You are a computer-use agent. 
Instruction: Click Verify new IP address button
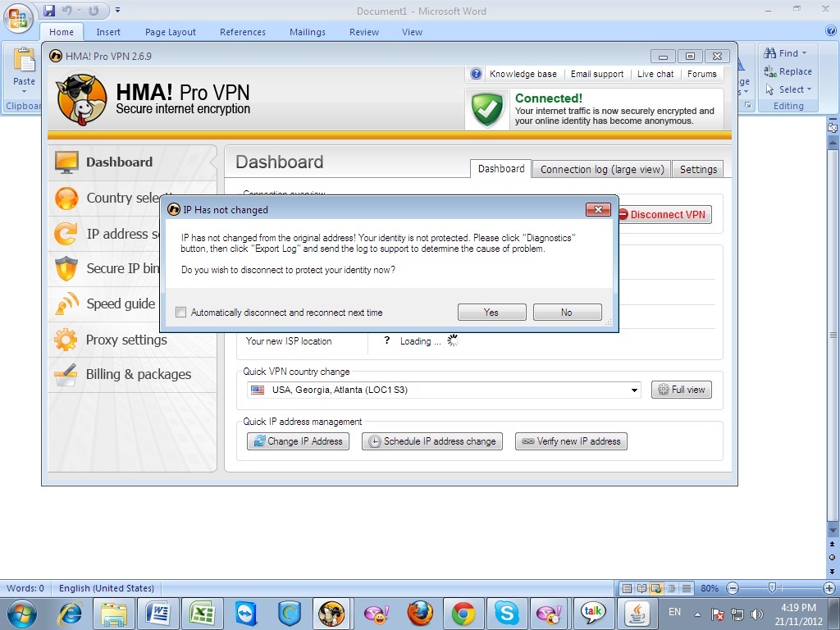click(x=571, y=441)
